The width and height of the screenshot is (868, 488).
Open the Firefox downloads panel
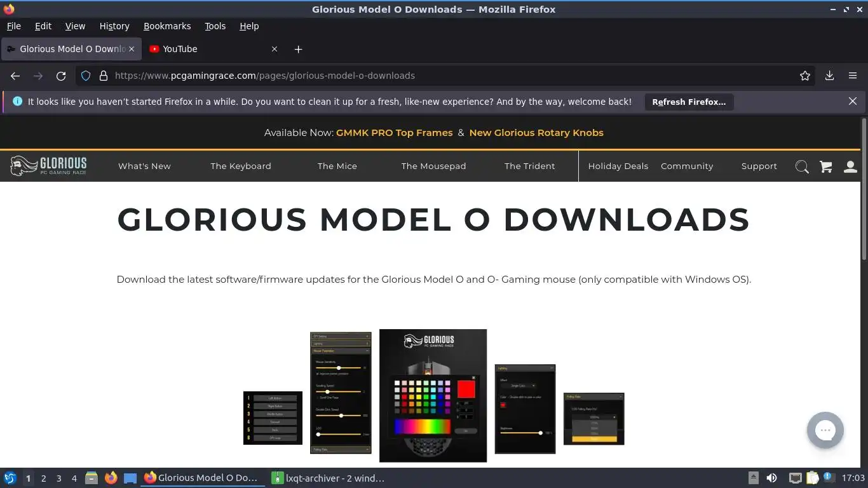829,76
